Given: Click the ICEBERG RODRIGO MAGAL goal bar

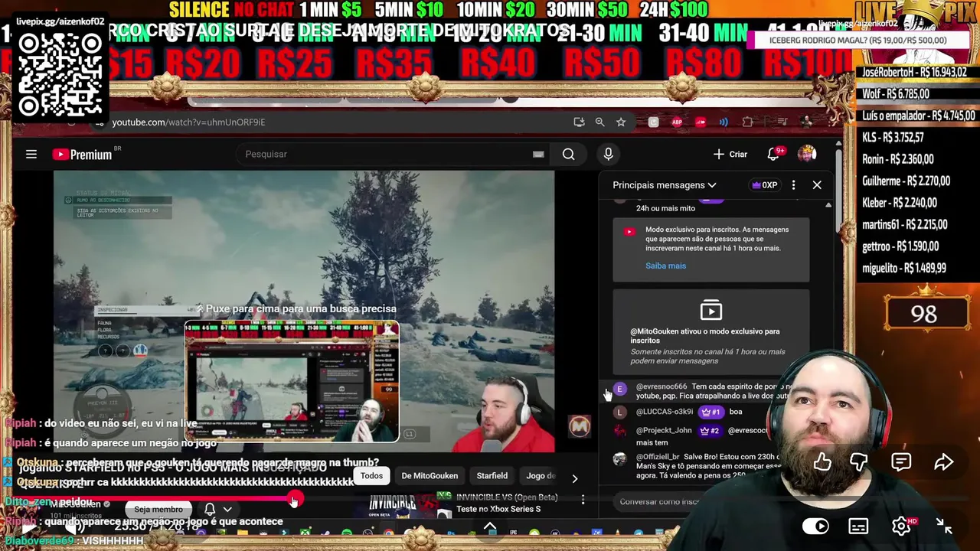Looking at the screenshot, I should point(857,41).
